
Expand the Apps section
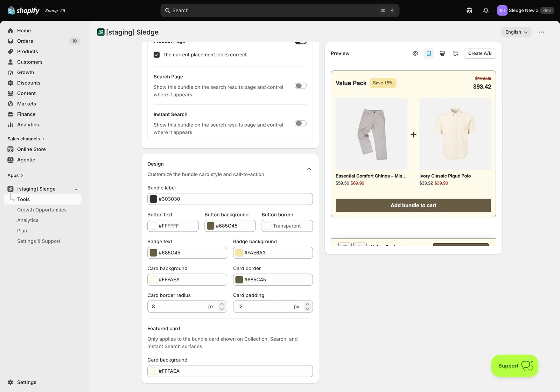coord(15,175)
